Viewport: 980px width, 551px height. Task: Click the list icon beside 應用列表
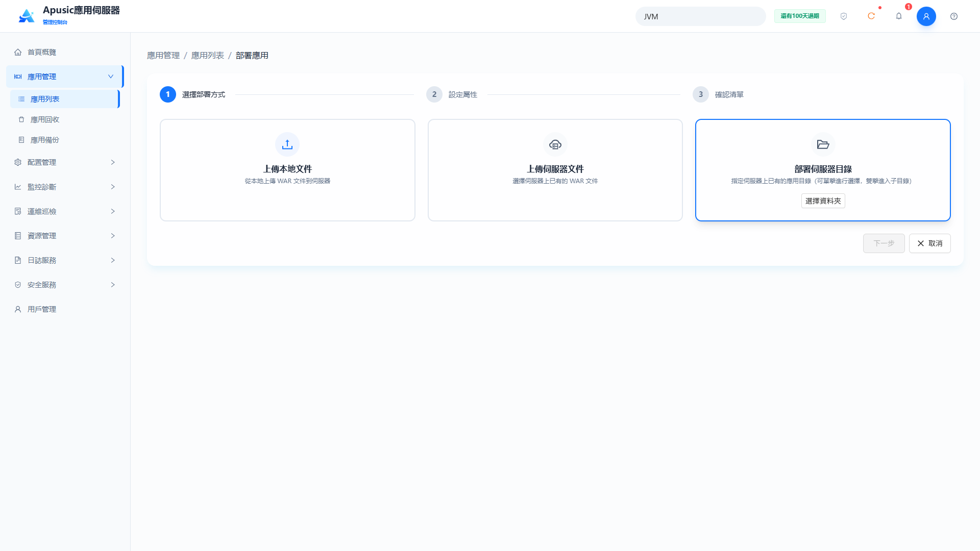21,99
